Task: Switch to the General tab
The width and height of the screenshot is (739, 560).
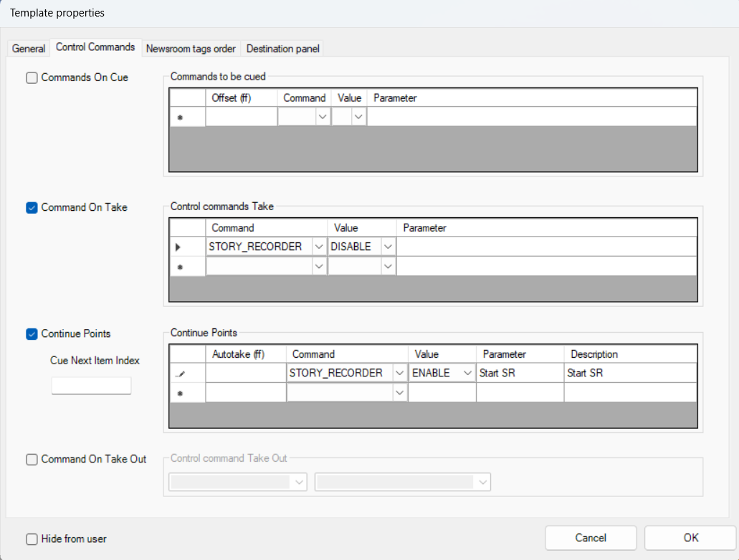Action: click(29, 49)
